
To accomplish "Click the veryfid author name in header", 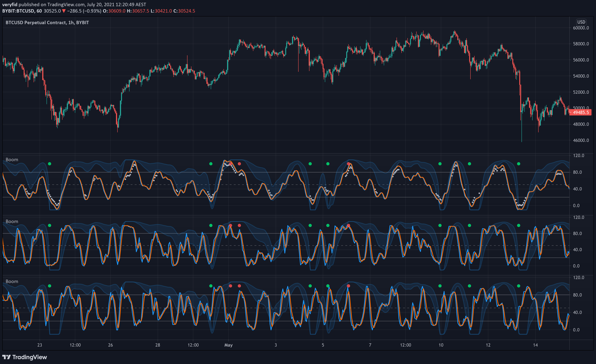I will pos(10,4).
